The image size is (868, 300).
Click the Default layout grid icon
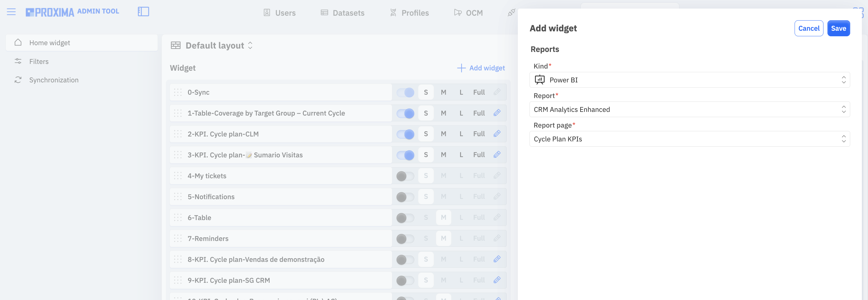pos(176,45)
